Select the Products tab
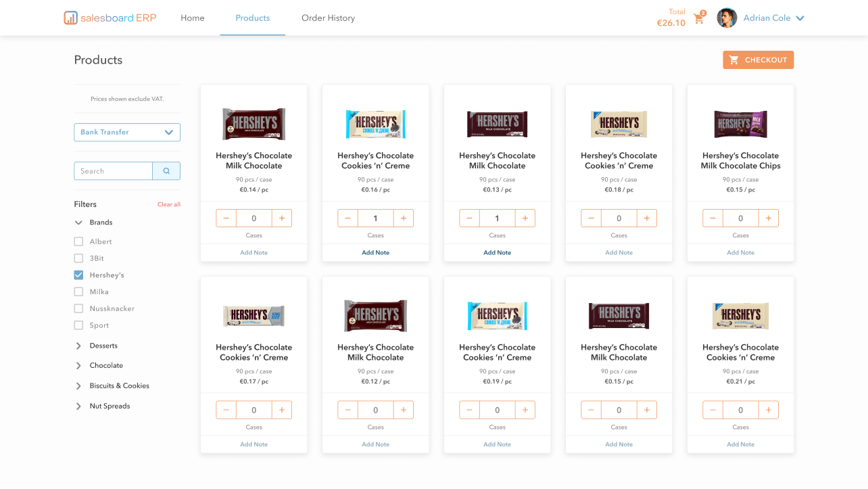 pos(253,18)
